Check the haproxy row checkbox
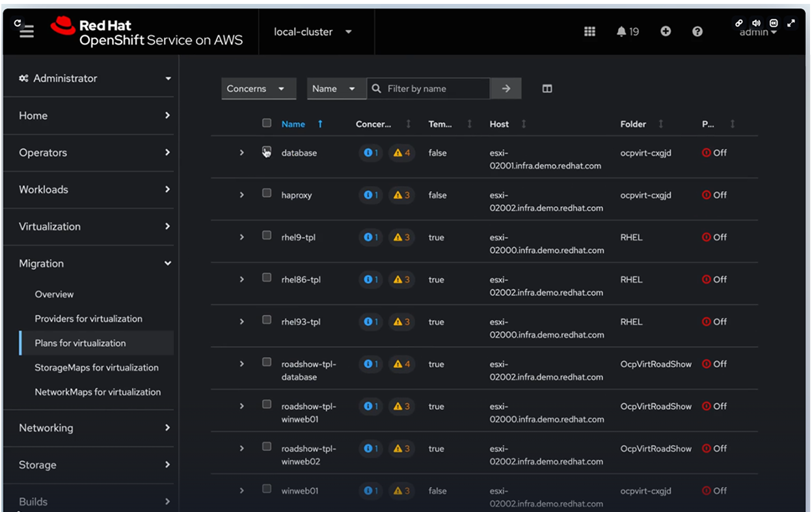 [x=267, y=193]
